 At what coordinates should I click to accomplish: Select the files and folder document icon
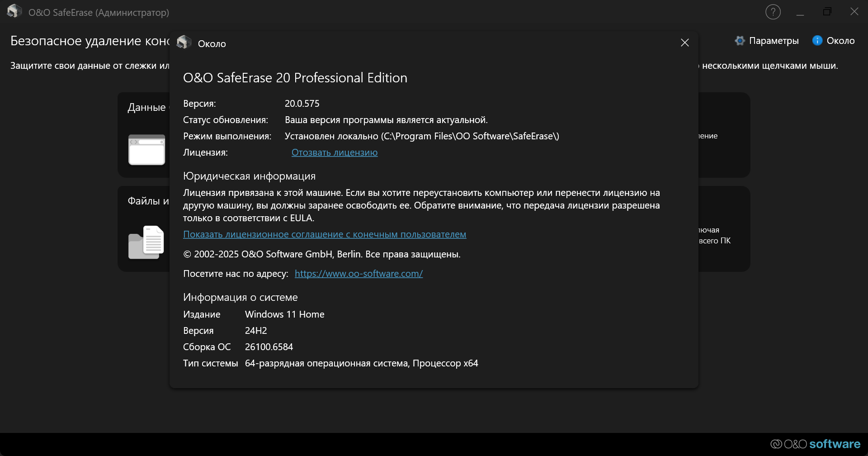pos(146,242)
